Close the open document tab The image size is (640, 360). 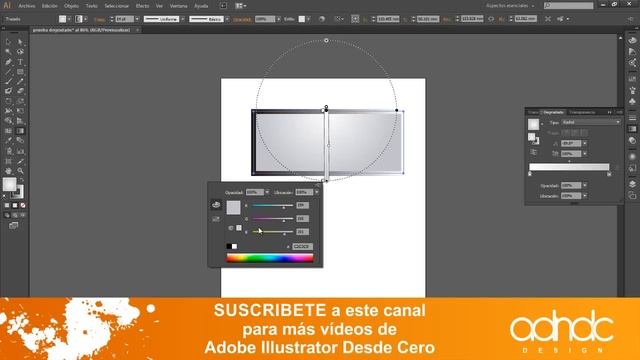tap(138, 30)
